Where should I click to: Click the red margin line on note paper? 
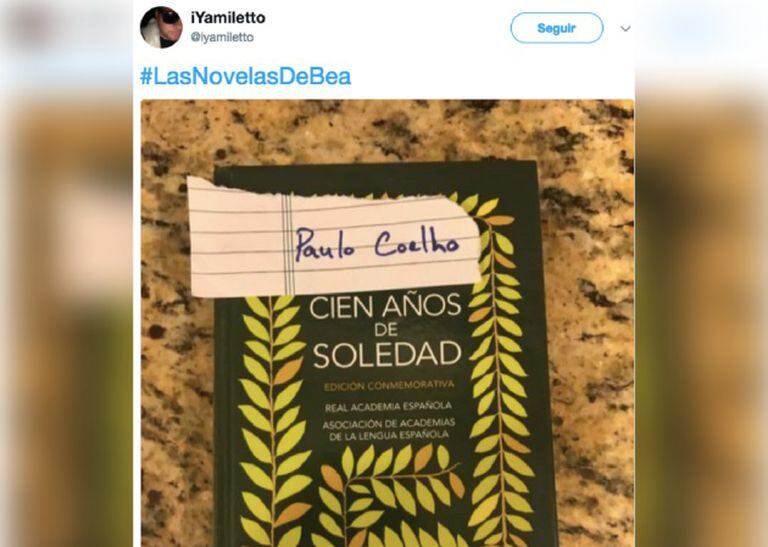point(288,244)
